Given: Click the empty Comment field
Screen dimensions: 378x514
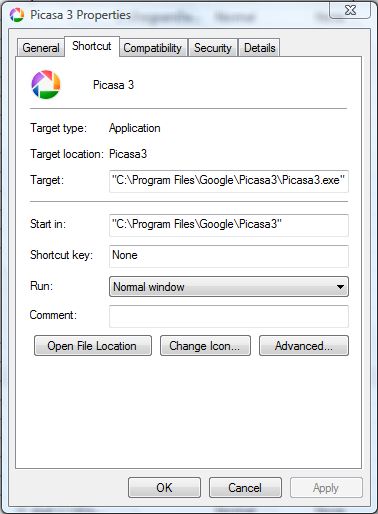Looking at the screenshot, I should pyautogui.click(x=229, y=316).
